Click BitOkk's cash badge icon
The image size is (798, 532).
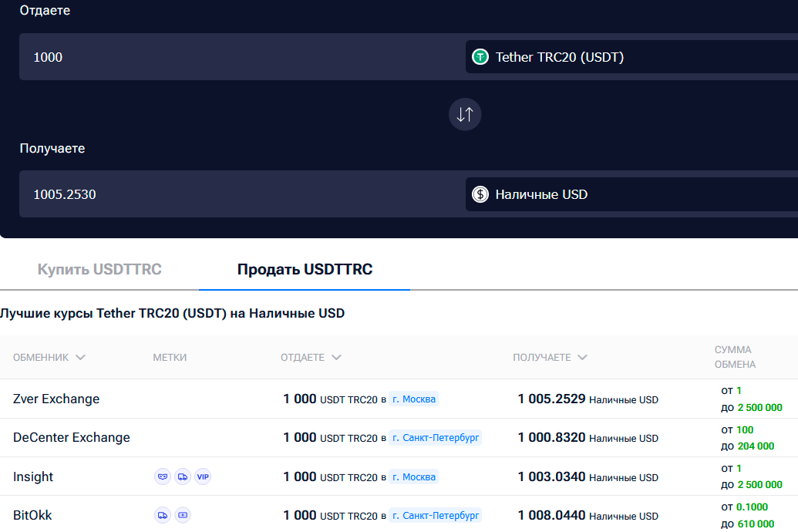click(183, 515)
